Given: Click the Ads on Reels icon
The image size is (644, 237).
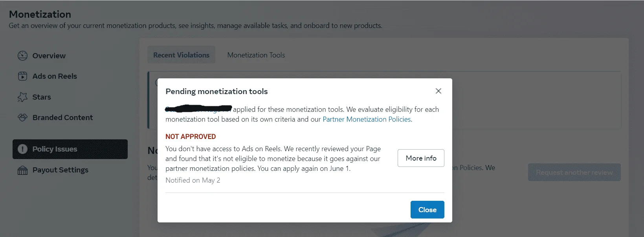Looking at the screenshot, I should point(22,76).
